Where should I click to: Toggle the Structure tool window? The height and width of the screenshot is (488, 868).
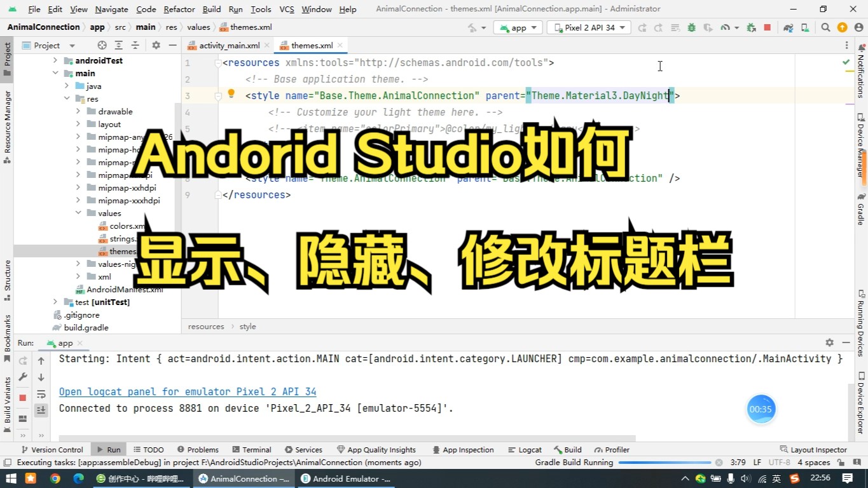pos(7,281)
